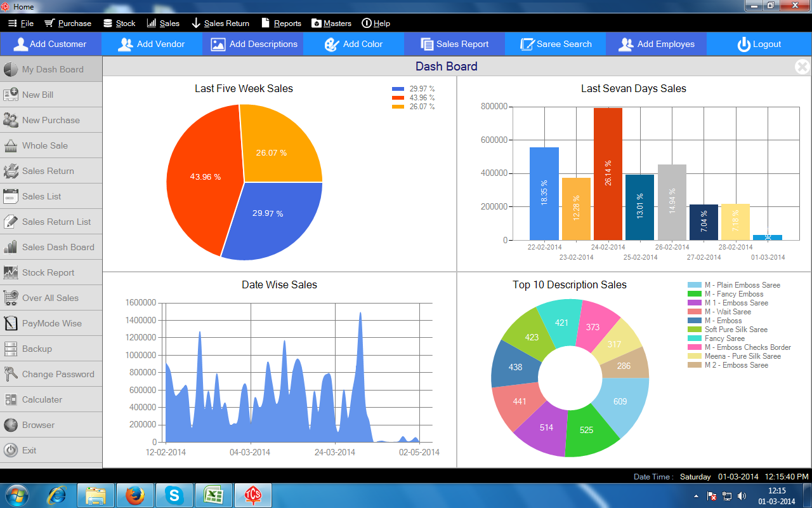This screenshot has height=508, width=812.
Task: Click the Over All Sales cart icon
Action: pyautogui.click(x=11, y=298)
